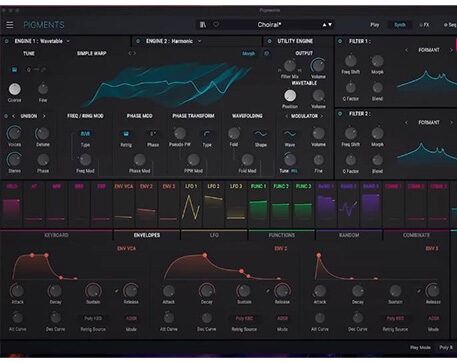
Task: Click the VELO modulation source slot
Action: (12, 204)
